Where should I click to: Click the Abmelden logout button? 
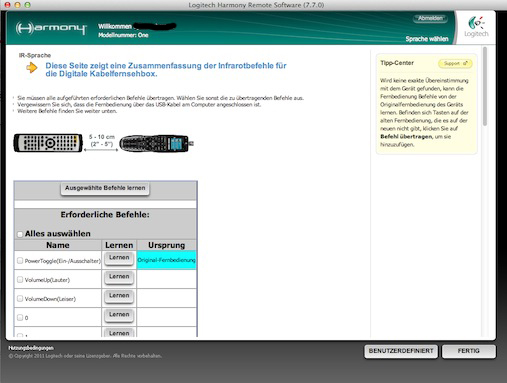point(430,18)
